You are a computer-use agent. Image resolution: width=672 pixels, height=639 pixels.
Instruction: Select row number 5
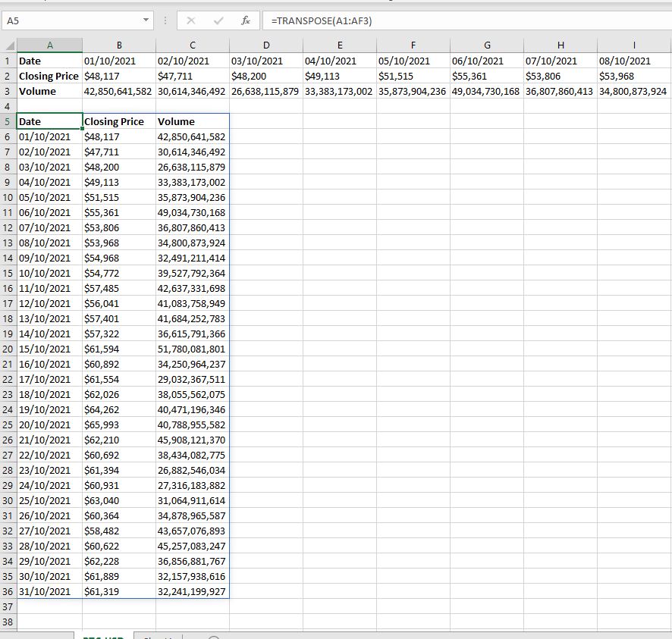coord(8,121)
